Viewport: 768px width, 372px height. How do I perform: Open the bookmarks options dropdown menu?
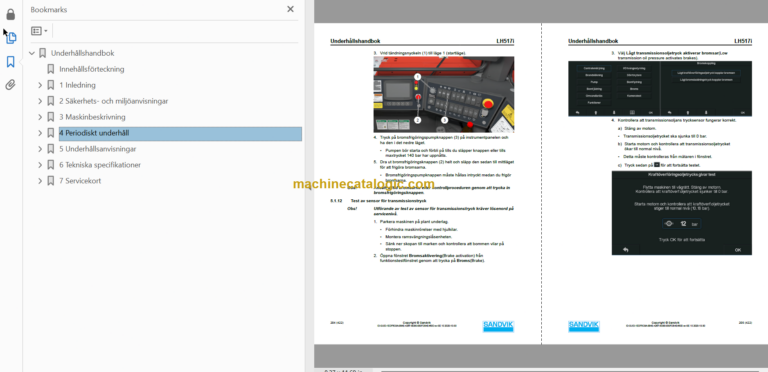pyautogui.click(x=39, y=31)
